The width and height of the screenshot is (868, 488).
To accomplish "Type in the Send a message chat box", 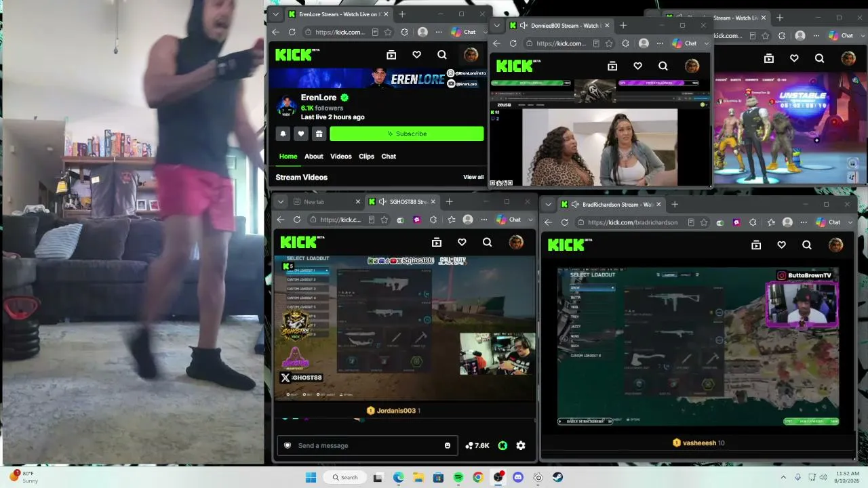I will [367, 445].
